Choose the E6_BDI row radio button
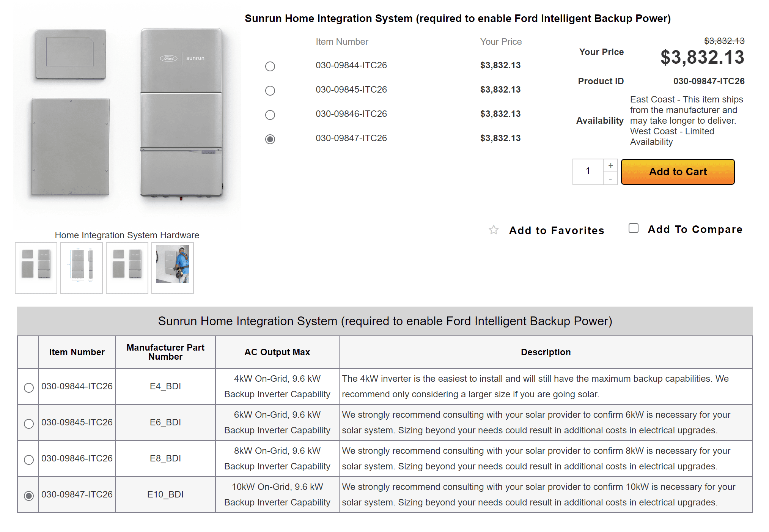Image resolution: width=769 pixels, height=532 pixels. [29, 423]
